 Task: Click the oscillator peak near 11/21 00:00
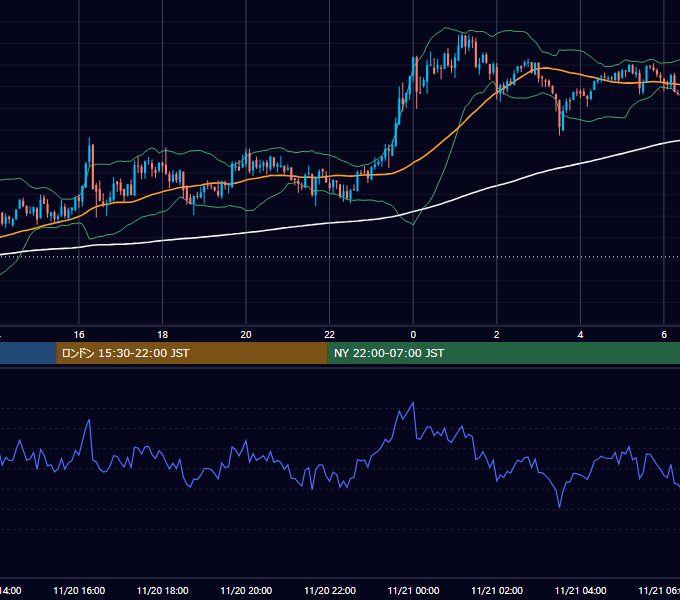pyautogui.click(x=413, y=403)
